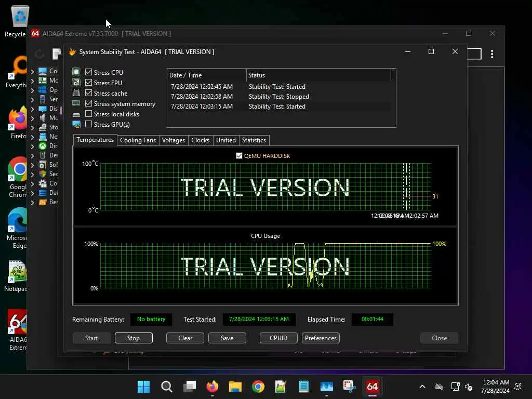Open Preferences dialog

point(321,338)
